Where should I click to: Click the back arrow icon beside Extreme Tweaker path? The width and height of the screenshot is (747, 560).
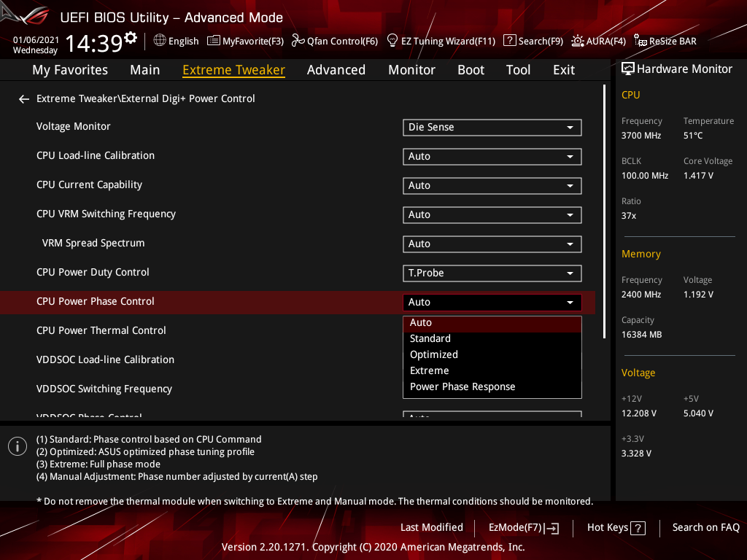(24, 99)
